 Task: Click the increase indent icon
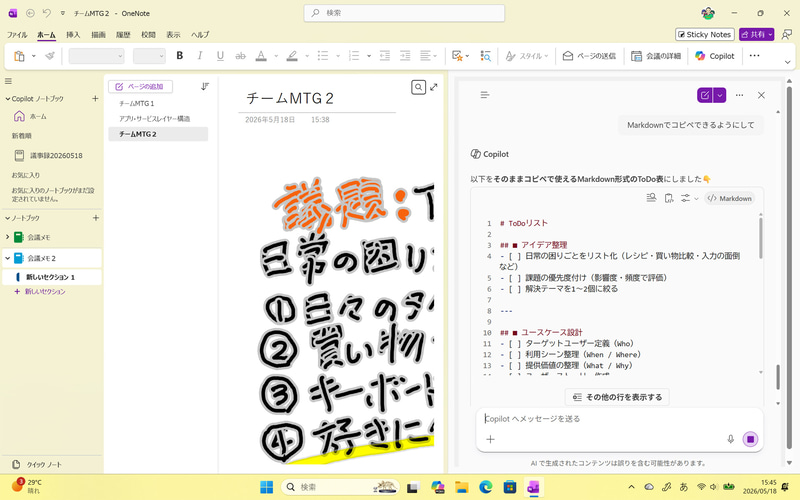(x=405, y=56)
